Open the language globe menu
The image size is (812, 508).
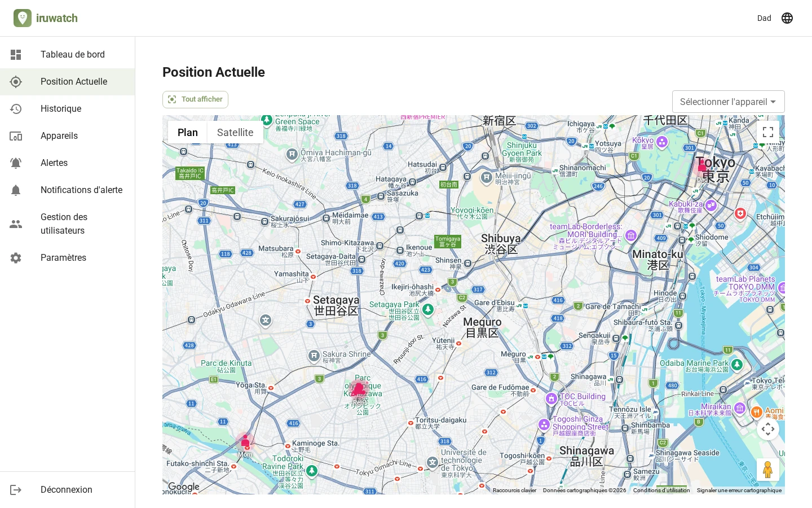[x=787, y=18]
